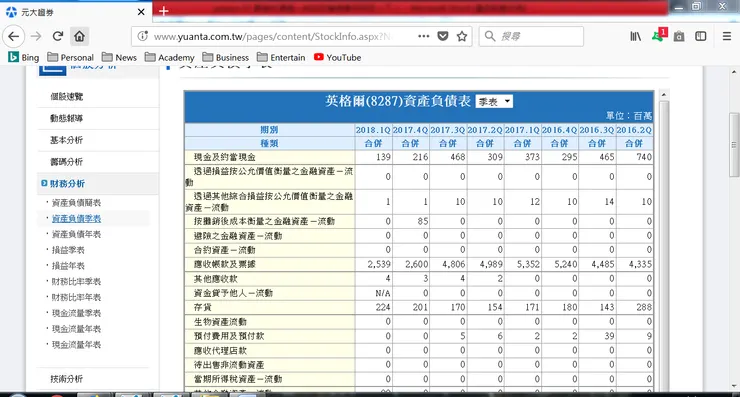The height and width of the screenshot is (397, 740).
Task: Click the 期別 header cell
Action: (x=269, y=130)
